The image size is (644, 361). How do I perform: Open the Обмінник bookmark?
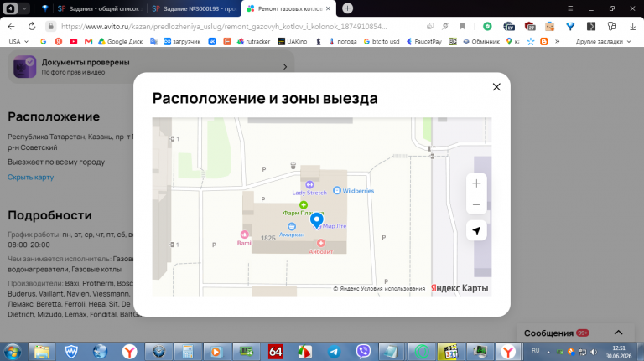point(481,41)
